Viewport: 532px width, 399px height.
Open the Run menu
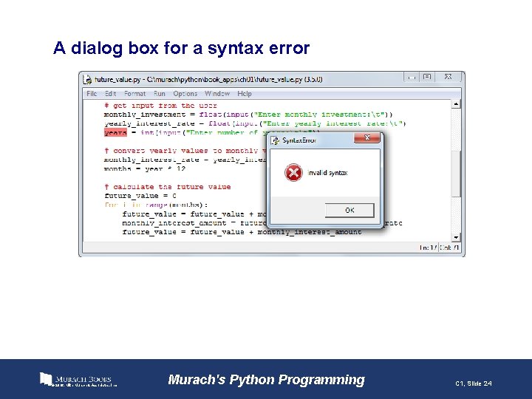click(x=159, y=94)
